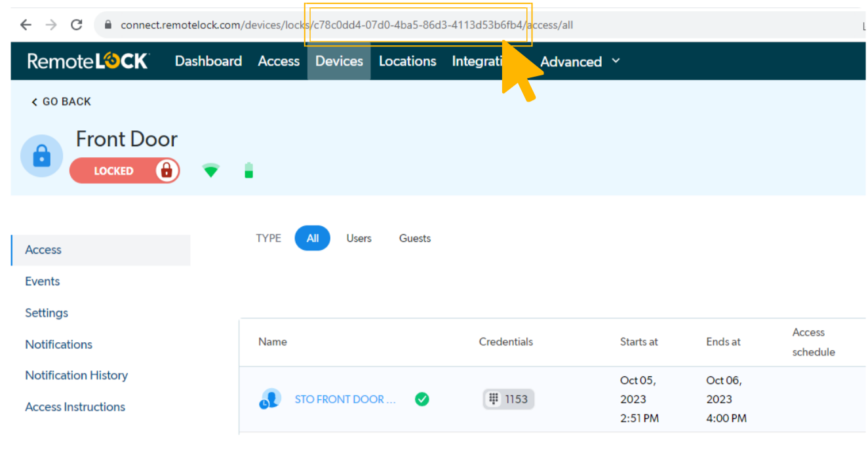Image resolution: width=868 pixels, height=451 pixels.
Task: Click the STO FRONT DOOR link
Action: (x=345, y=399)
